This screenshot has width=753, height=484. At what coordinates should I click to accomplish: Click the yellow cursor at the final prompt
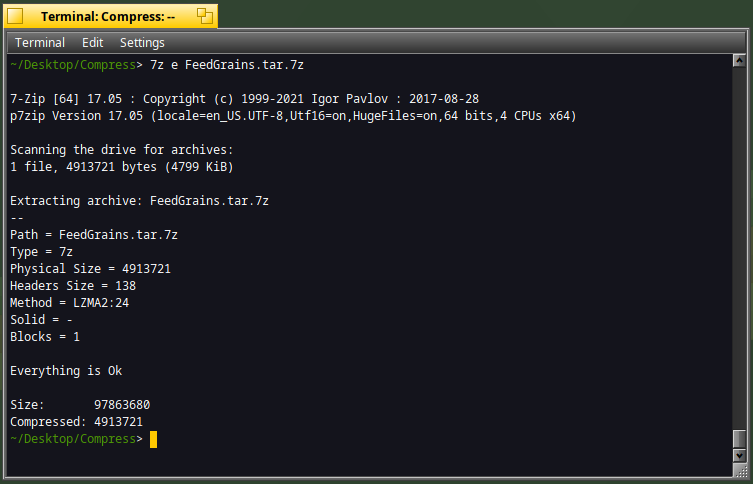point(153,439)
